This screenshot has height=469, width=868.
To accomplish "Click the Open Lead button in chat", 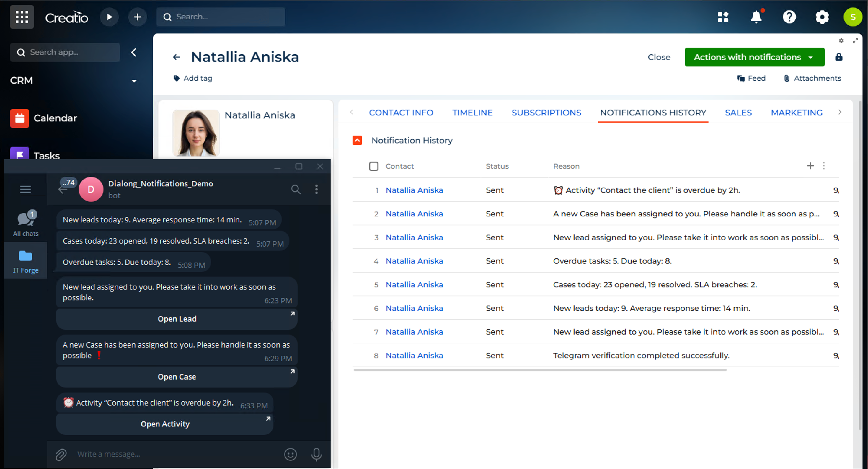I will (177, 319).
